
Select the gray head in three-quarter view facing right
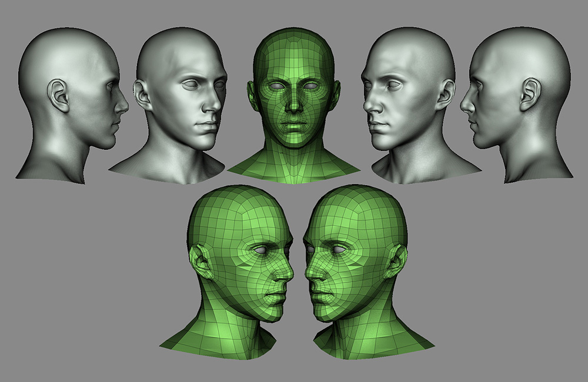(168, 106)
